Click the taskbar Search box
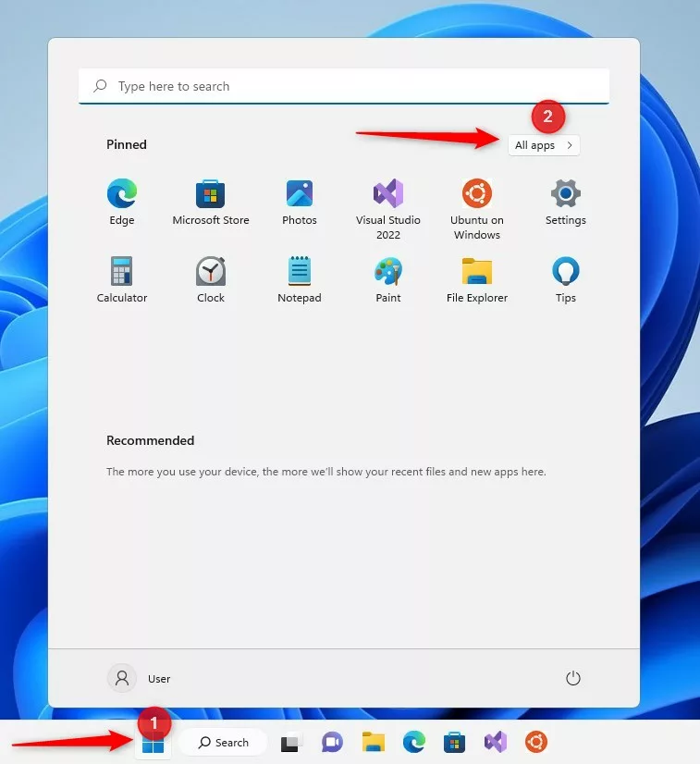Image resolution: width=700 pixels, height=764 pixels. [x=224, y=743]
